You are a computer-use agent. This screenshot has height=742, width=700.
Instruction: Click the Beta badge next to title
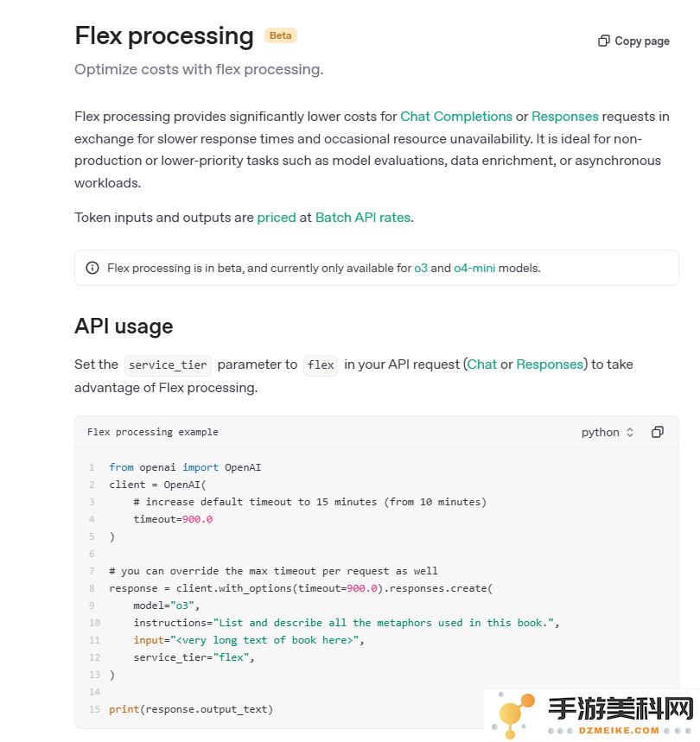pyautogui.click(x=281, y=35)
